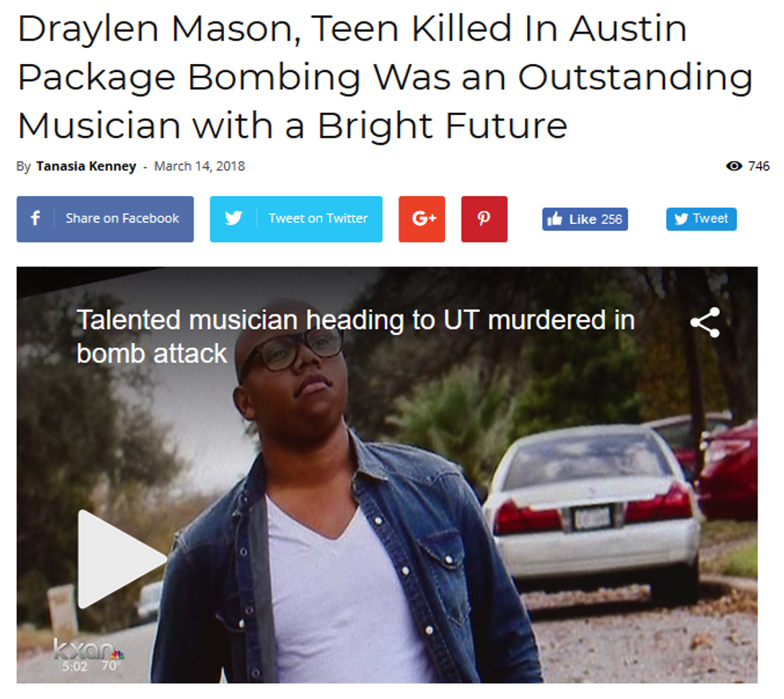Screen dimensions: 784x699
Task: Pin article with the Pinterest icon
Action: point(484,219)
